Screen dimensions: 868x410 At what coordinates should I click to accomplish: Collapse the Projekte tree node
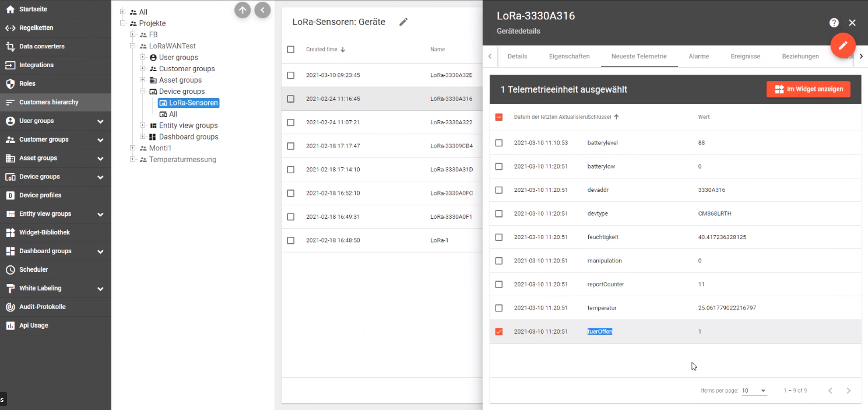pyautogui.click(x=122, y=23)
